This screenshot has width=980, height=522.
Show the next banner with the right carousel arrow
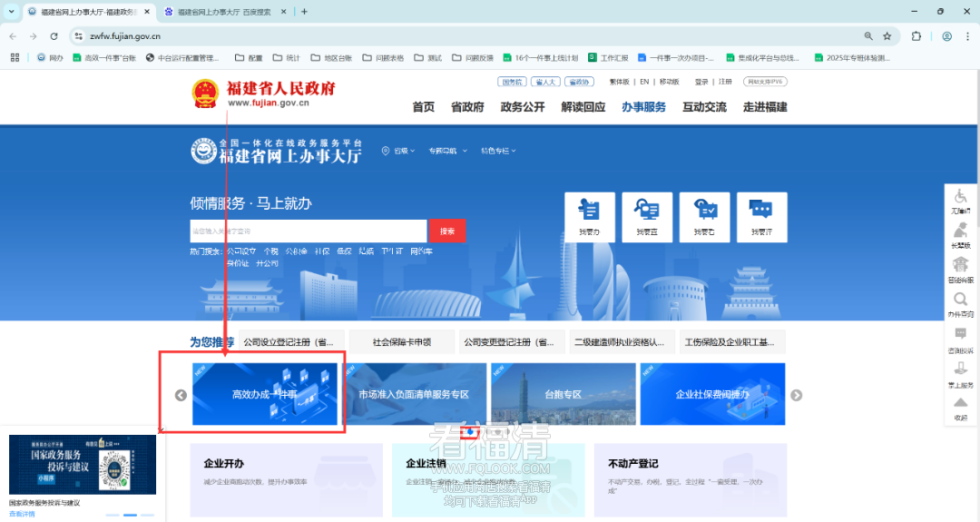(x=796, y=395)
